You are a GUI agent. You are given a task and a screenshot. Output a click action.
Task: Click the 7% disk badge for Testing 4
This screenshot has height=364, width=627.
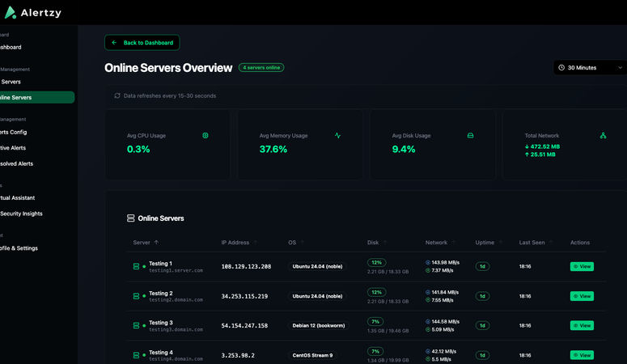pos(375,351)
